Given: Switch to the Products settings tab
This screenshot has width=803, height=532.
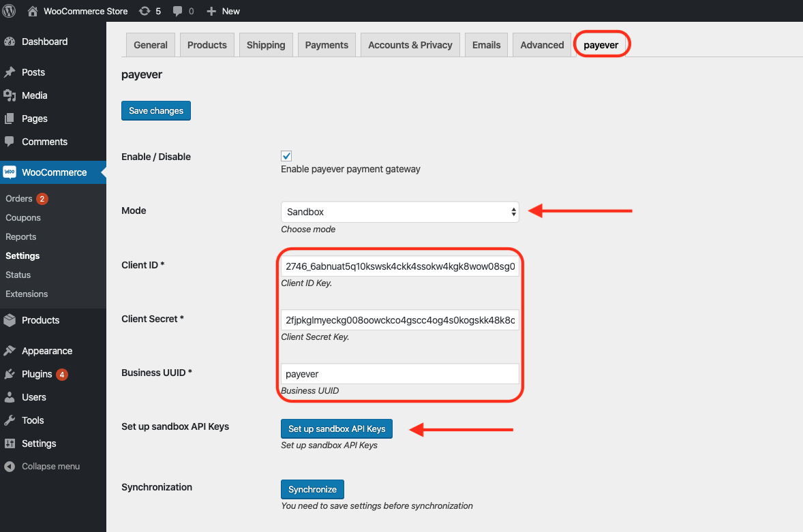Looking at the screenshot, I should point(207,45).
